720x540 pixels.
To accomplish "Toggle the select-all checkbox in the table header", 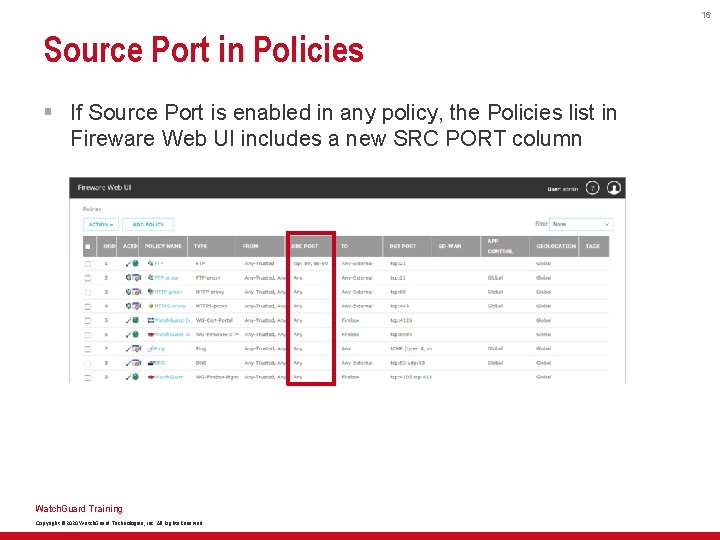I will (x=88, y=247).
